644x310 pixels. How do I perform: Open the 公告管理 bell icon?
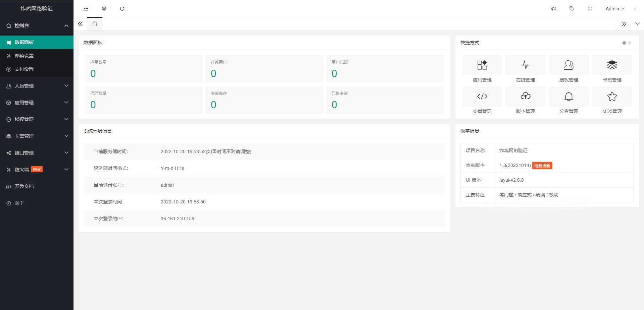(x=568, y=96)
